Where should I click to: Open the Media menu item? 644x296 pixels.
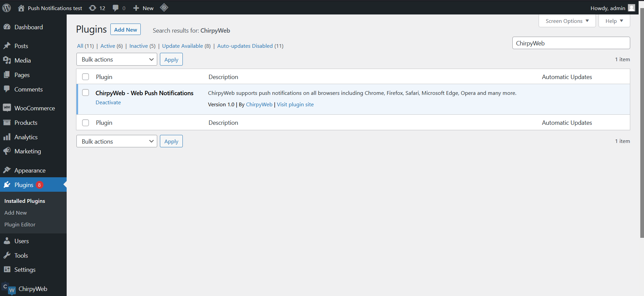tap(23, 60)
